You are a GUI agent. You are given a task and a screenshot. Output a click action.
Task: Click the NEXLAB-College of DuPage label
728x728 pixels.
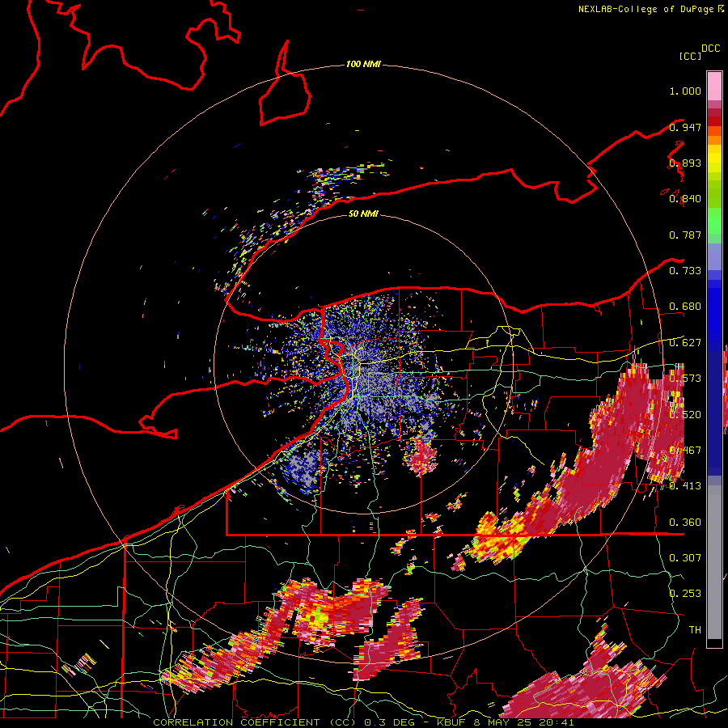pos(645,9)
